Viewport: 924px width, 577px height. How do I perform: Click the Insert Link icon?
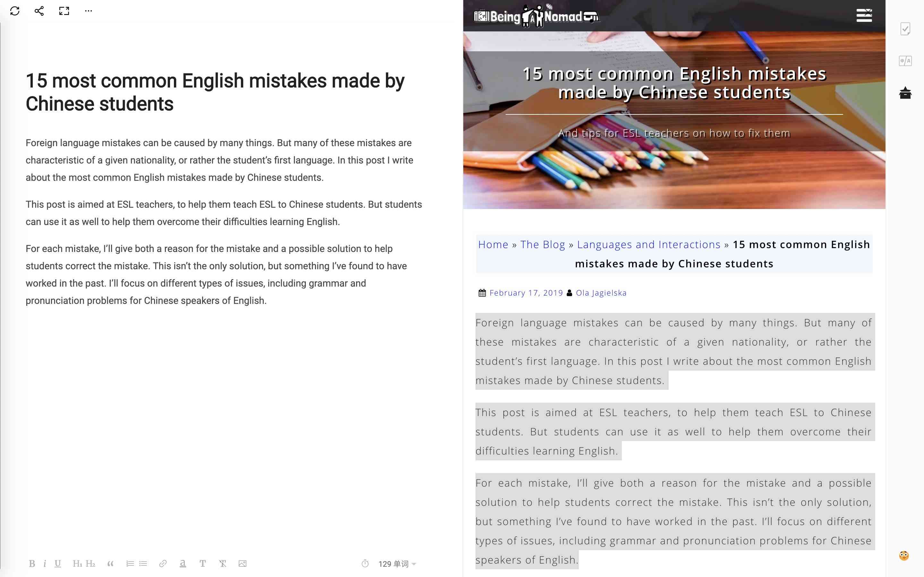pos(162,564)
